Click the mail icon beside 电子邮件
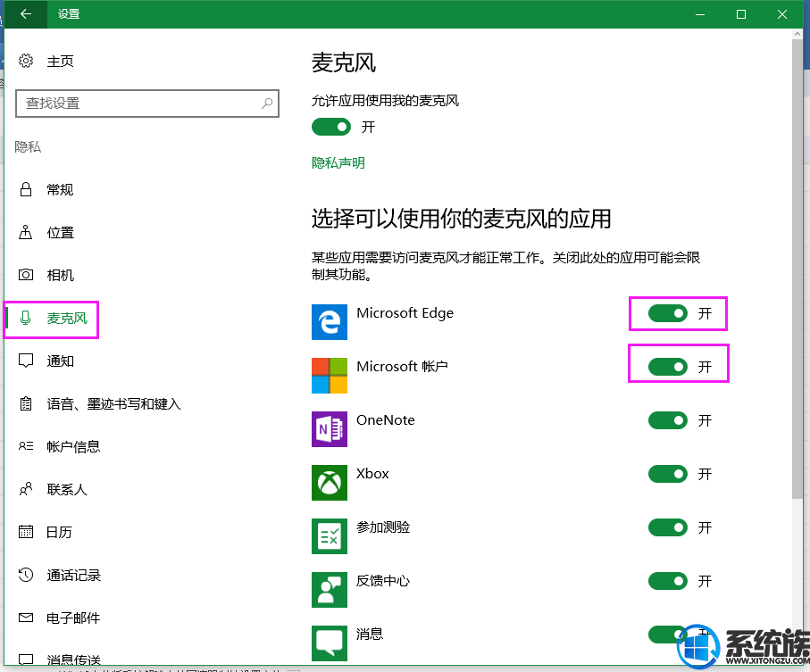Image resolution: width=810 pixels, height=672 pixels. click(x=26, y=618)
